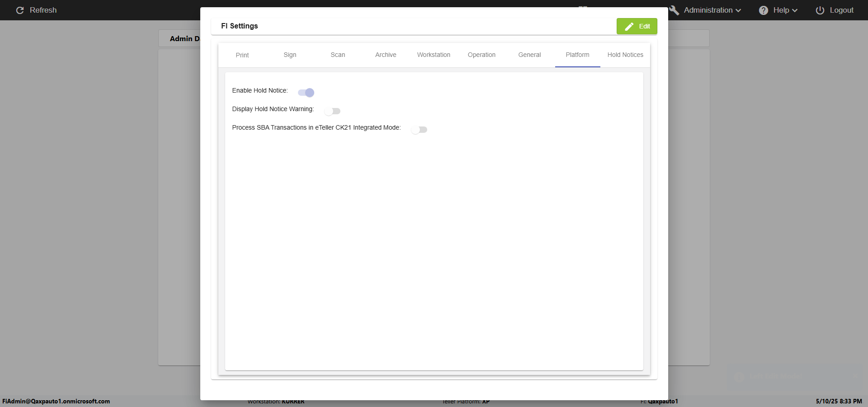Toggle Process SBA Transactions in eTeller CK21 mode
Screen dimensions: 868x407
tap(419, 130)
